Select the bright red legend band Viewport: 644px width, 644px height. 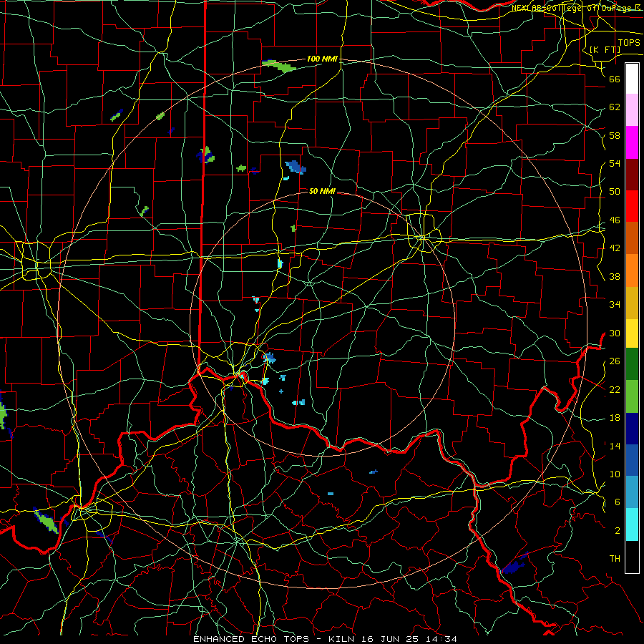click(632, 206)
